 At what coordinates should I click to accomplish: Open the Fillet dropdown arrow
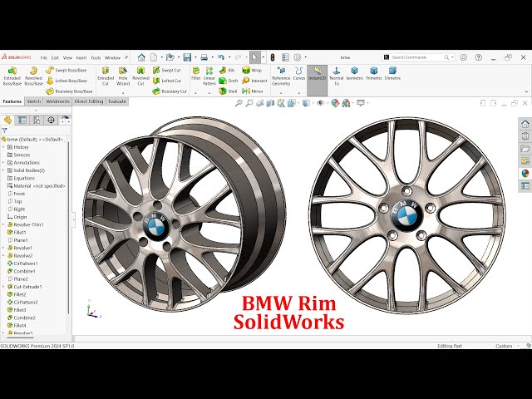click(196, 93)
